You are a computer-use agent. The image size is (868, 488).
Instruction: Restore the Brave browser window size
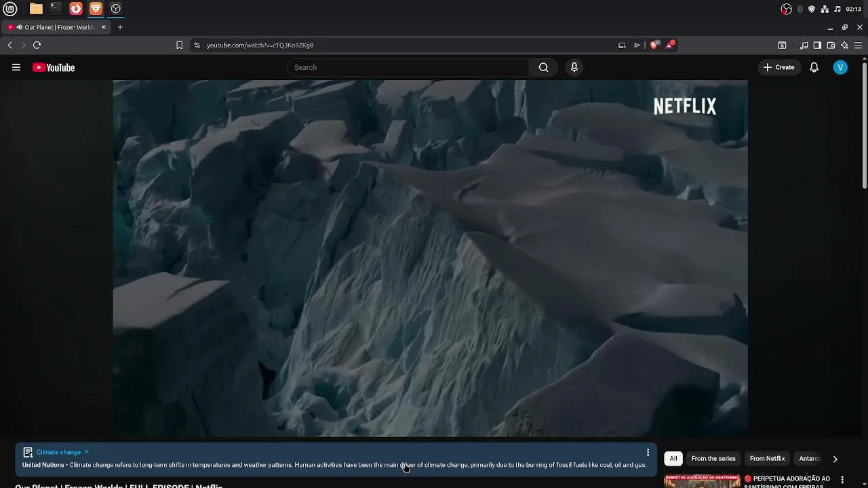(845, 27)
